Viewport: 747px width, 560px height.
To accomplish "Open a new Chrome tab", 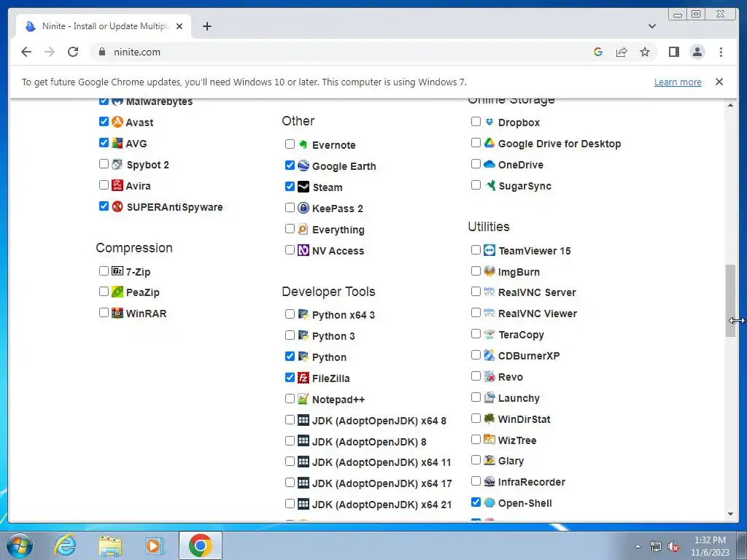I will (x=206, y=26).
